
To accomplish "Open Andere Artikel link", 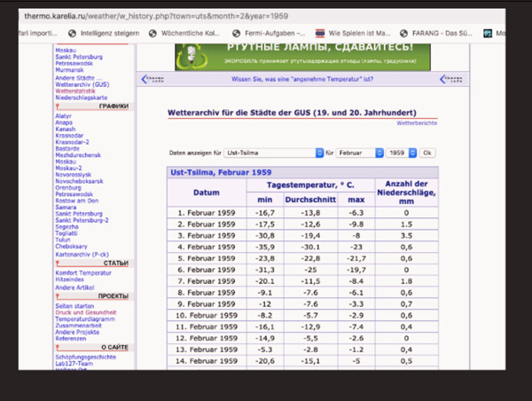I will 74,287.
